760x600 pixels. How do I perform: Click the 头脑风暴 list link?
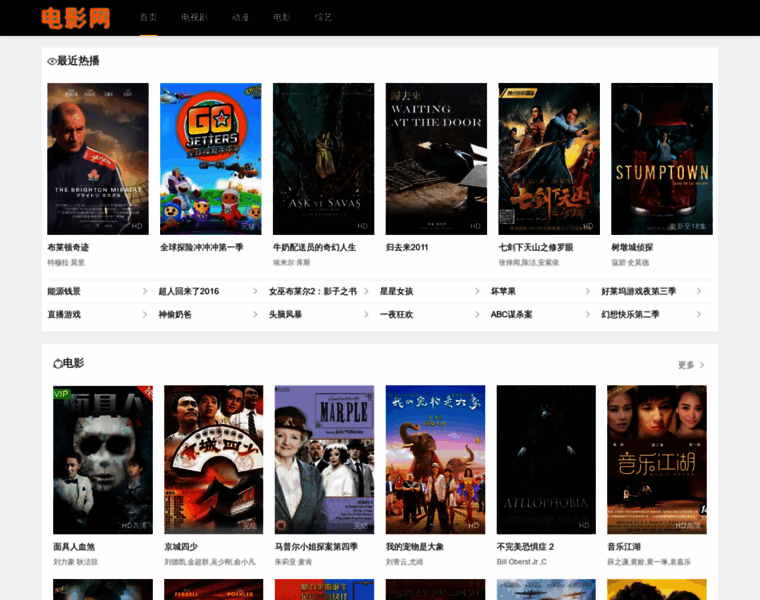pyautogui.click(x=285, y=315)
